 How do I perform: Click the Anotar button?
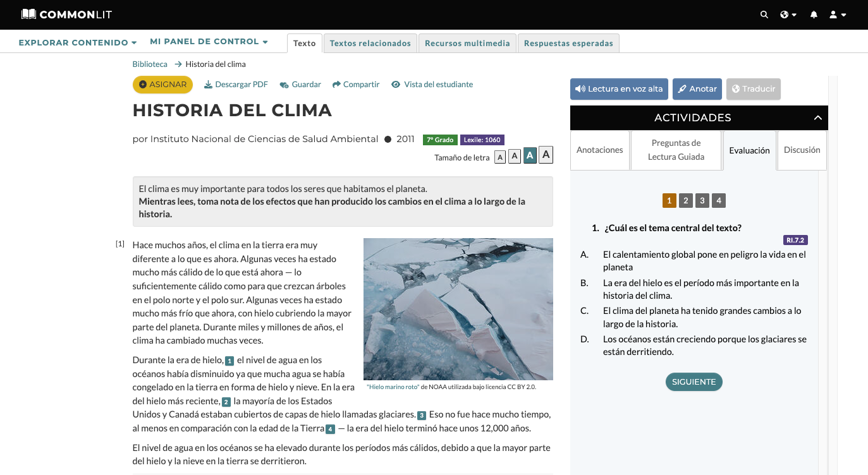point(697,88)
